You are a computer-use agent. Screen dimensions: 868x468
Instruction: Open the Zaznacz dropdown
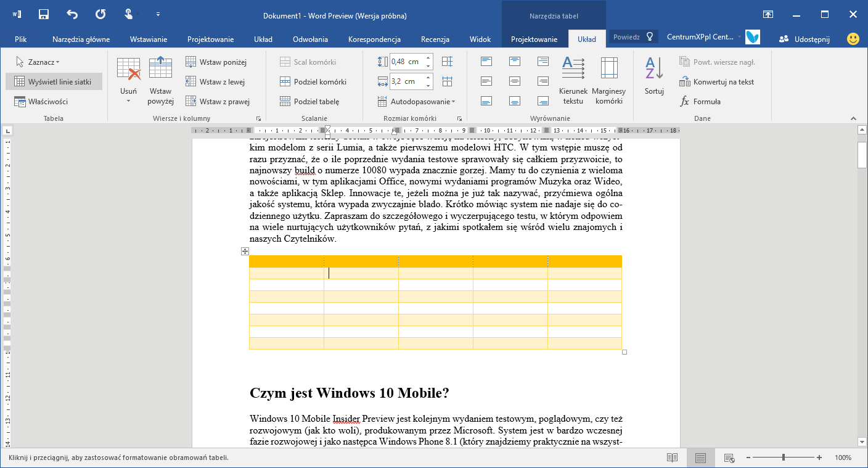(38, 62)
